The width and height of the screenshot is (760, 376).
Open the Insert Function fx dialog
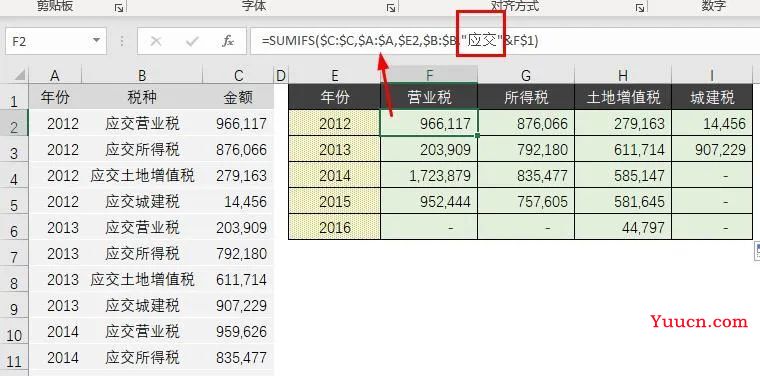pos(228,41)
